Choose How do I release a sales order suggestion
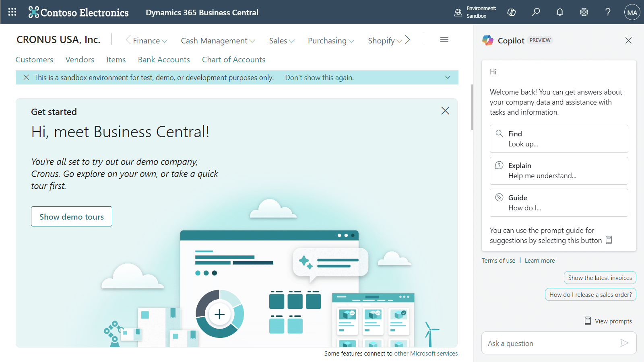Image resolution: width=644 pixels, height=362 pixels. 590,294
